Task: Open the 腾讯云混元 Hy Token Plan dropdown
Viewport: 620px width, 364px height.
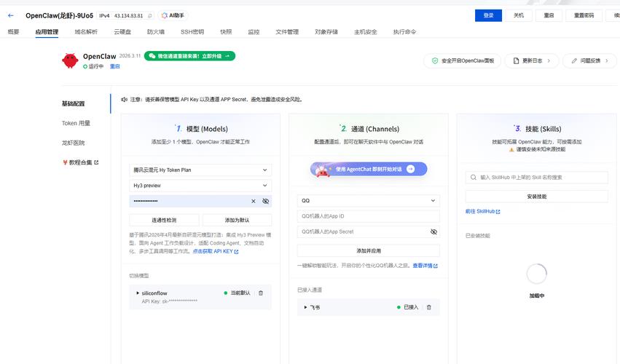Action: [200, 170]
